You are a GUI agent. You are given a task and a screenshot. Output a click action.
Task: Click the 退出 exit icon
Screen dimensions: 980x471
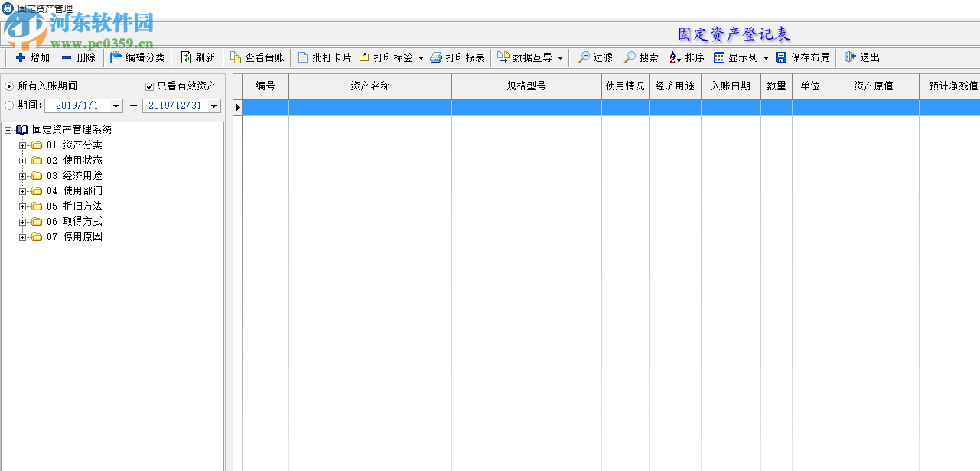[x=850, y=57]
